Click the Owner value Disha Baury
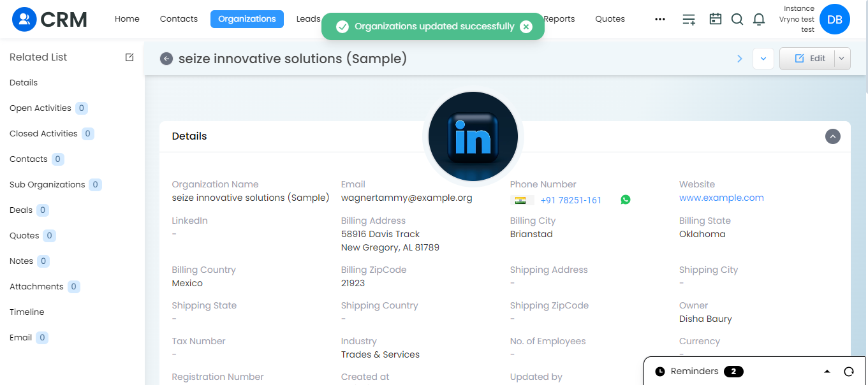Viewport: 868px width, 385px height. click(705, 319)
